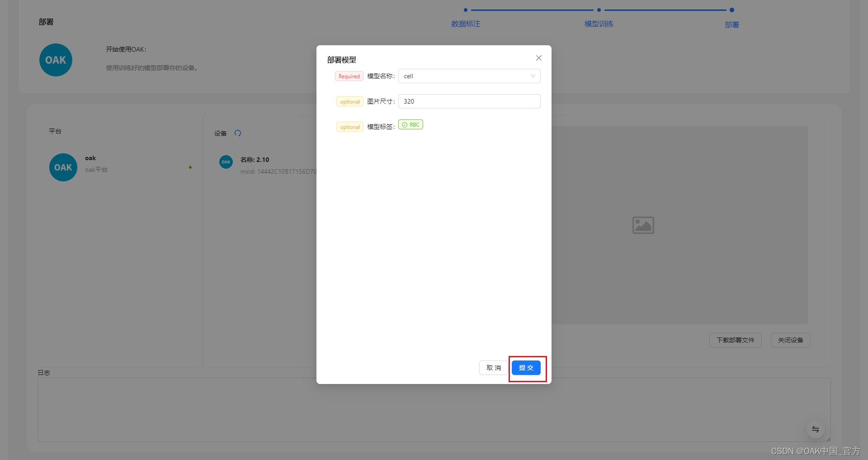Close the 部署模型 dialog with the X icon
This screenshot has width=868, height=460.
coord(538,58)
